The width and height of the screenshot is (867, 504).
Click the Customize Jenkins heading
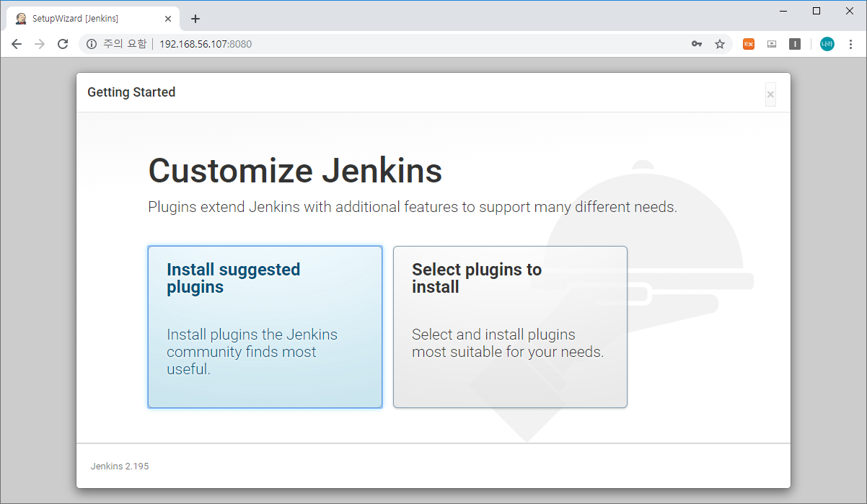tap(295, 171)
